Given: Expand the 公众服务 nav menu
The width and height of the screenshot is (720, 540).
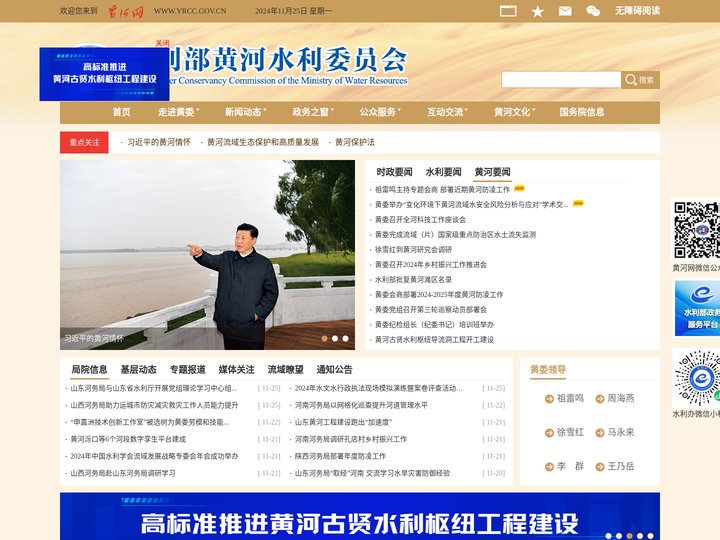Looking at the screenshot, I should click(x=380, y=112).
